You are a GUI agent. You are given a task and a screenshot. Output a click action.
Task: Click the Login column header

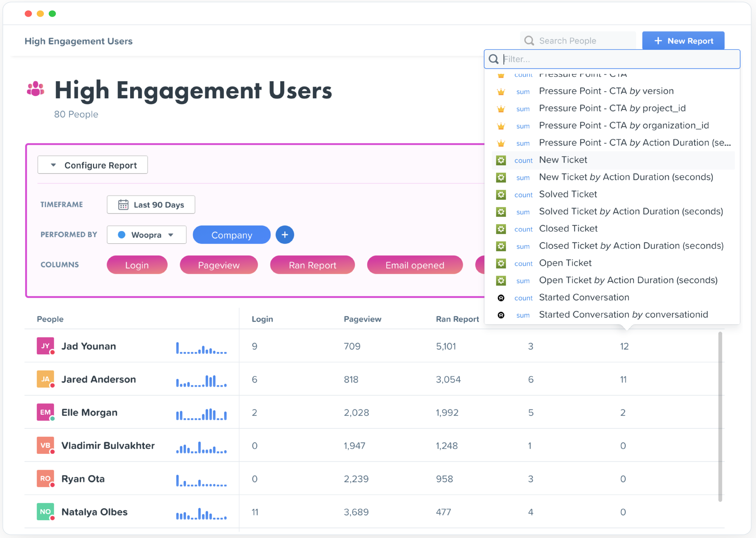click(x=262, y=319)
